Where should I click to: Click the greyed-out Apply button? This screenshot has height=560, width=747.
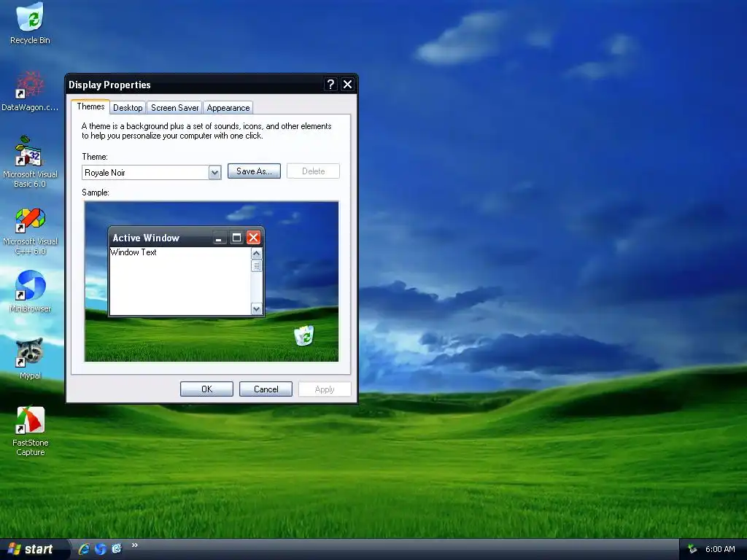tap(325, 389)
